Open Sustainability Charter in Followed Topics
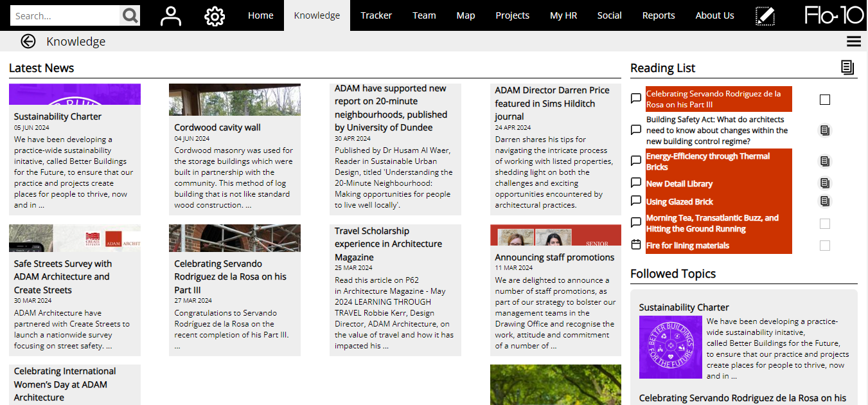Screen dimensions: 868x405 (x=684, y=307)
